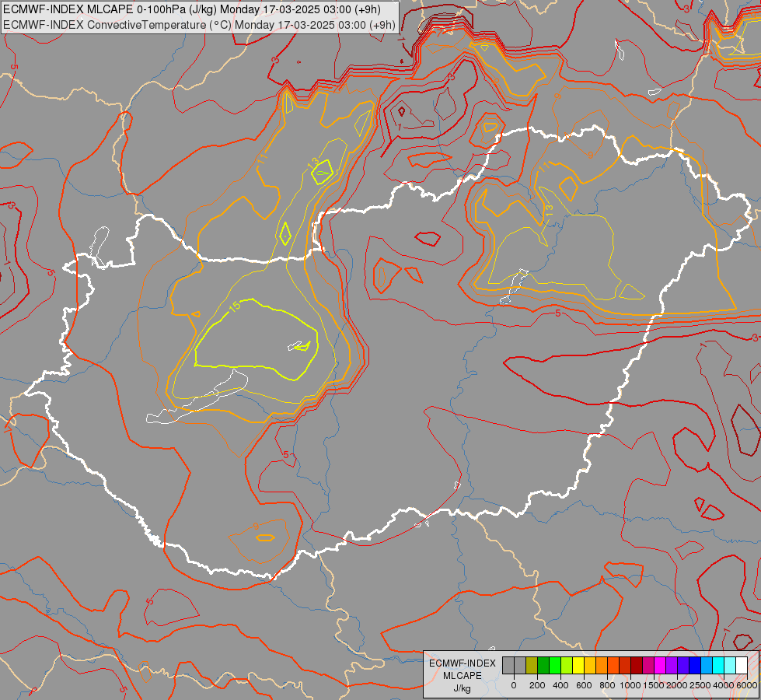Select the pure yellow legend swatch
The height and width of the screenshot is (700, 761).
pyautogui.click(x=578, y=666)
